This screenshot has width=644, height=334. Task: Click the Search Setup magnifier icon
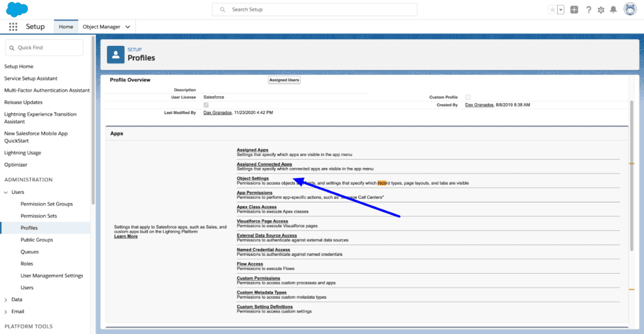click(x=223, y=9)
